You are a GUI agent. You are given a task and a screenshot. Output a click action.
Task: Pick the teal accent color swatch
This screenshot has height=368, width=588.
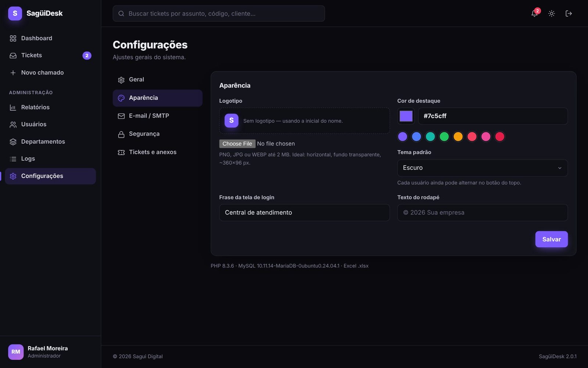coord(430,137)
